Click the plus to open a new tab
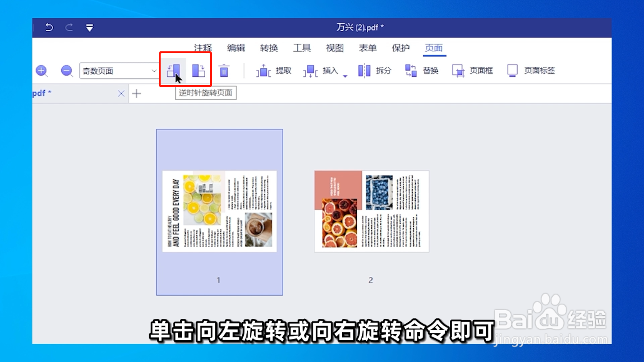 [136, 93]
